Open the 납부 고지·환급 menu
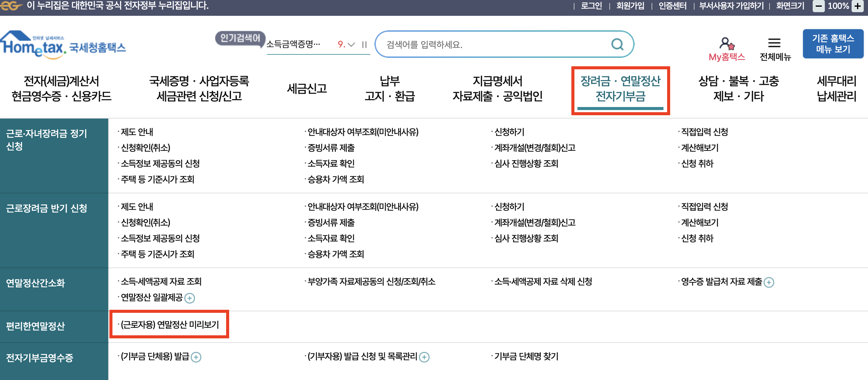 [390, 89]
